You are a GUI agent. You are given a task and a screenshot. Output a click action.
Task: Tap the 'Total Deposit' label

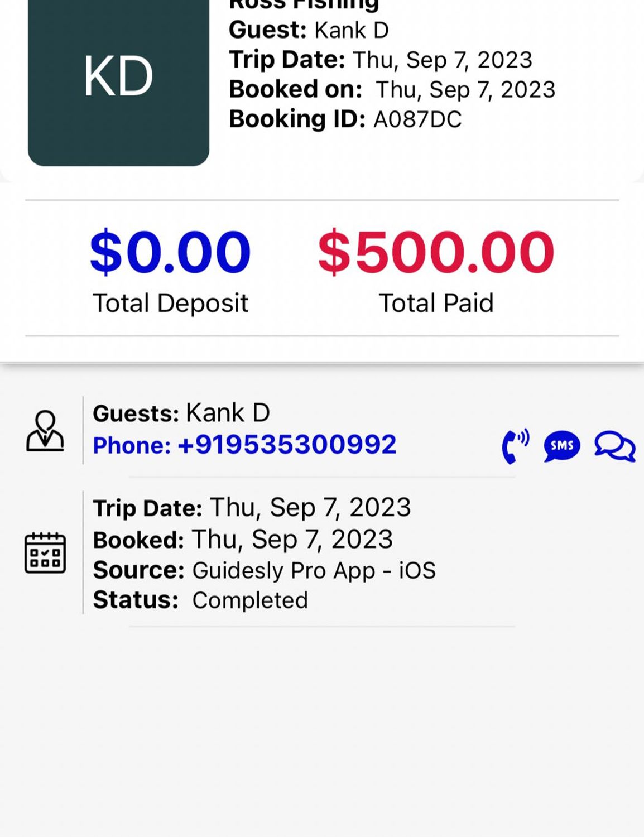170,303
